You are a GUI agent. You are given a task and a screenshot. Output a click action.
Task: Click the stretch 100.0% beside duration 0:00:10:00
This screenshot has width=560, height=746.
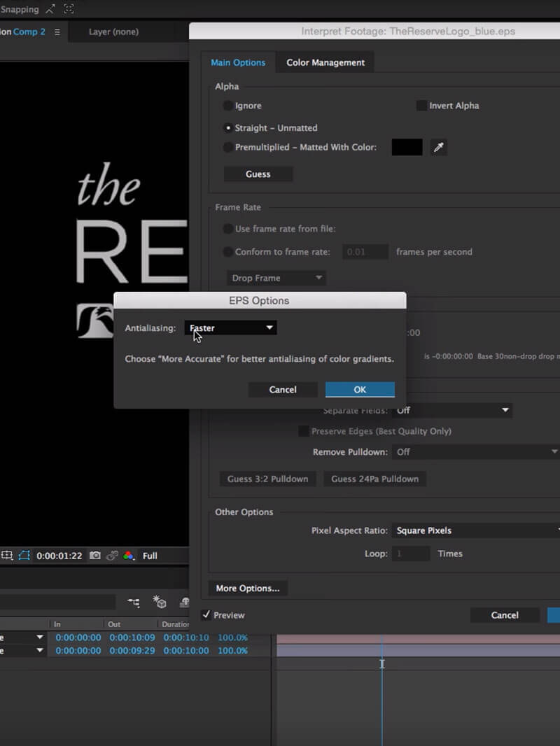point(232,650)
